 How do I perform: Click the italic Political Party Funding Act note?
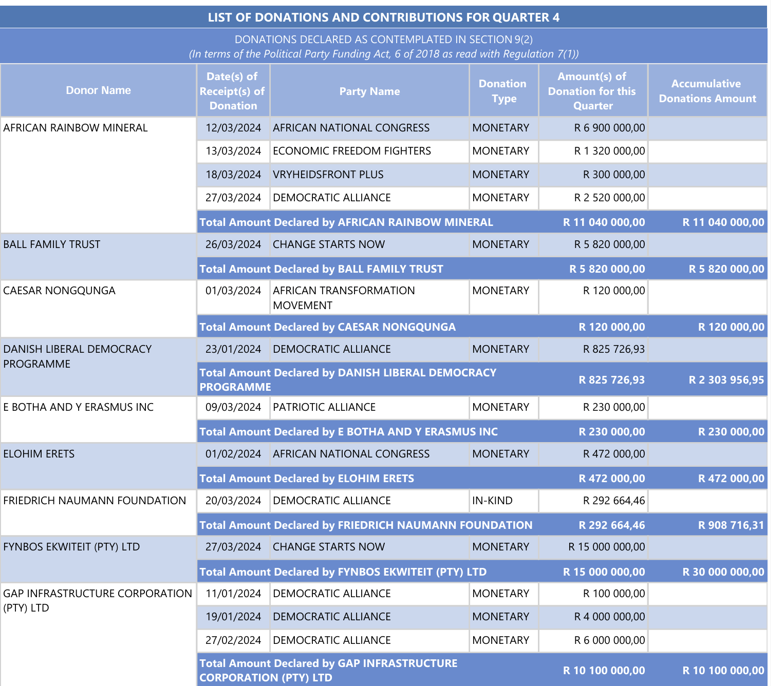click(x=384, y=54)
